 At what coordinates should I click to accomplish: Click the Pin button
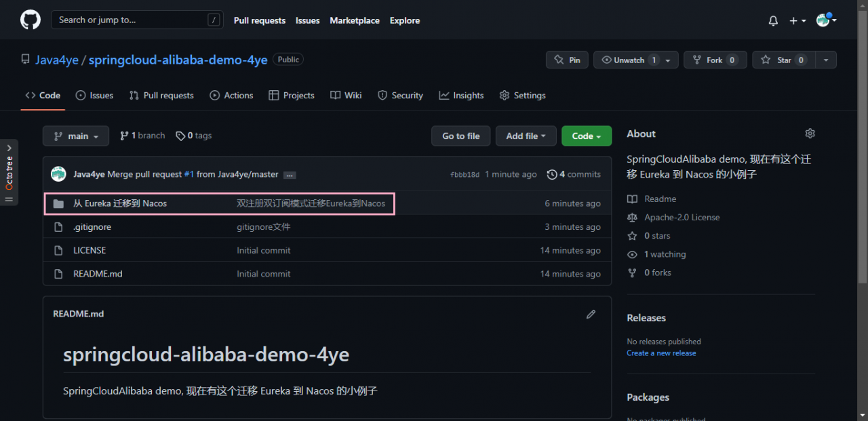(x=567, y=60)
